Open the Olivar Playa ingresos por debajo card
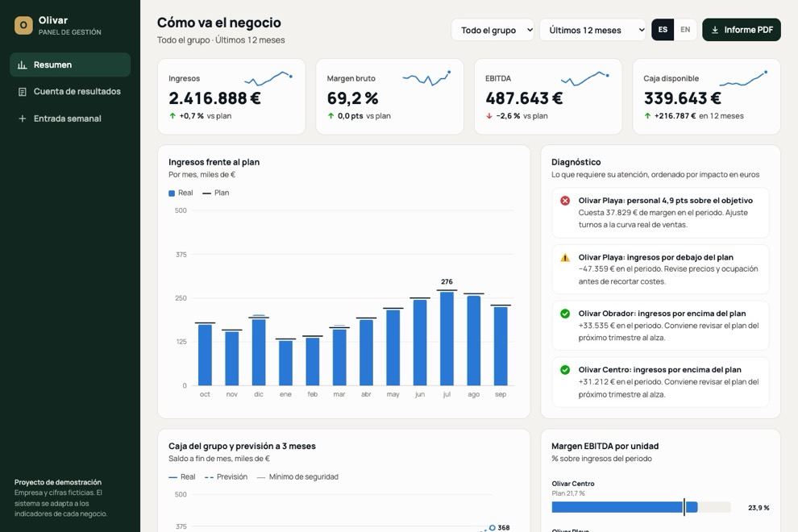 tap(660, 269)
